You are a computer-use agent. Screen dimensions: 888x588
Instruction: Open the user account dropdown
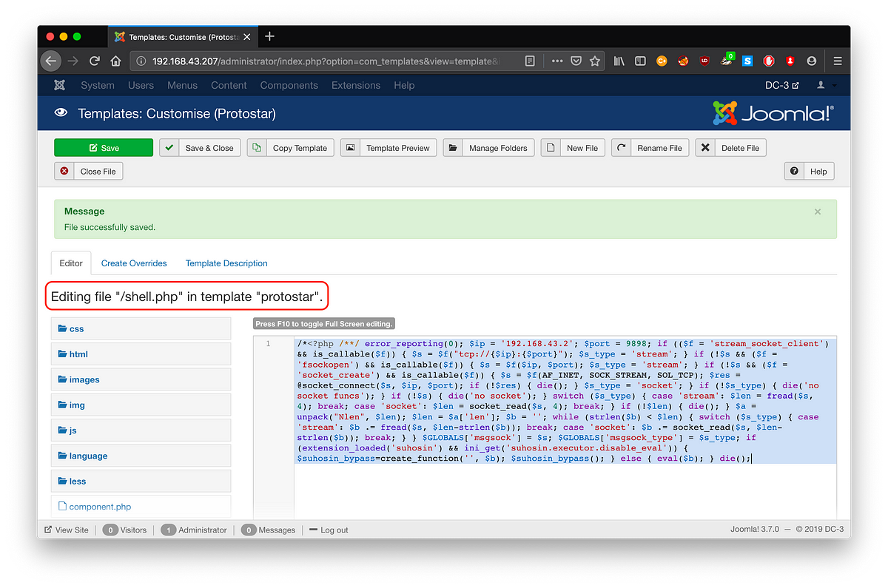coord(826,85)
